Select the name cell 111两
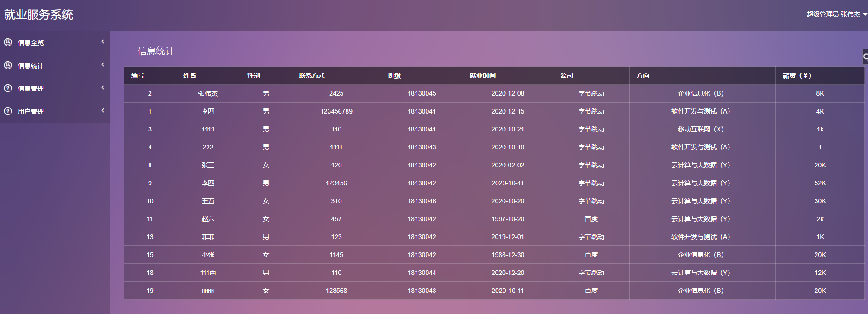This screenshot has width=868, height=314. coord(208,273)
